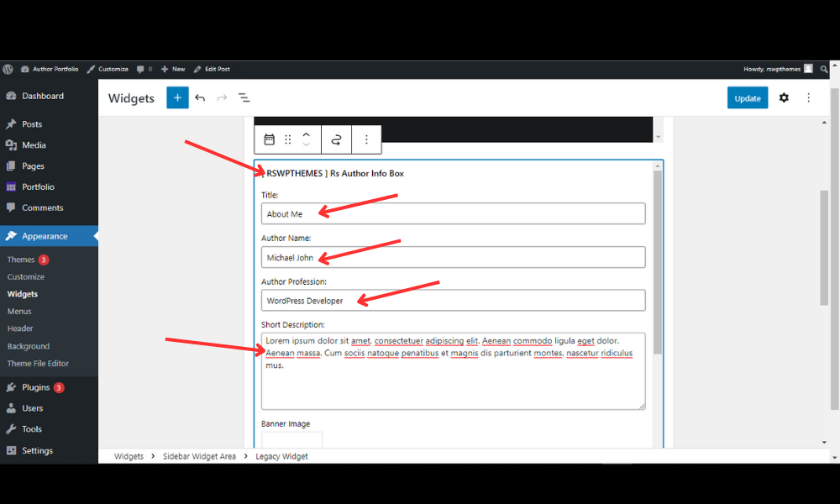Toggle the settings gear panel
The height and width of the screenshot is (504, 840).
pos(784,97)
